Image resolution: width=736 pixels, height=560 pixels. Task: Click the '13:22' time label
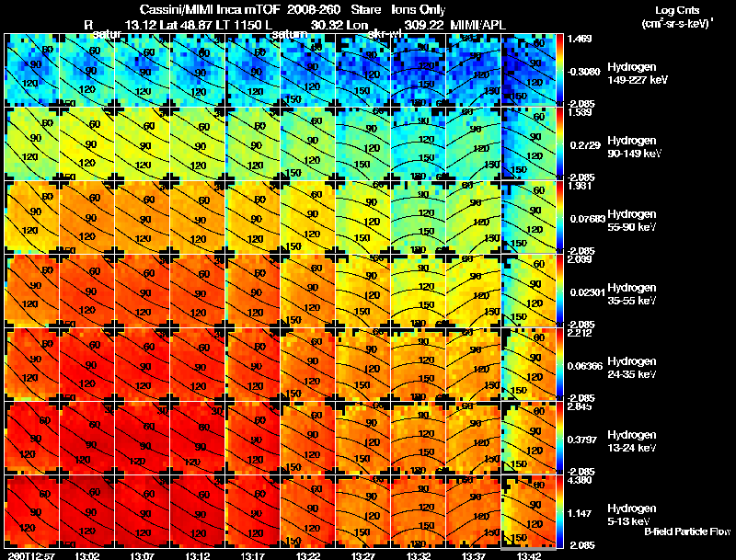click(308, 556)
